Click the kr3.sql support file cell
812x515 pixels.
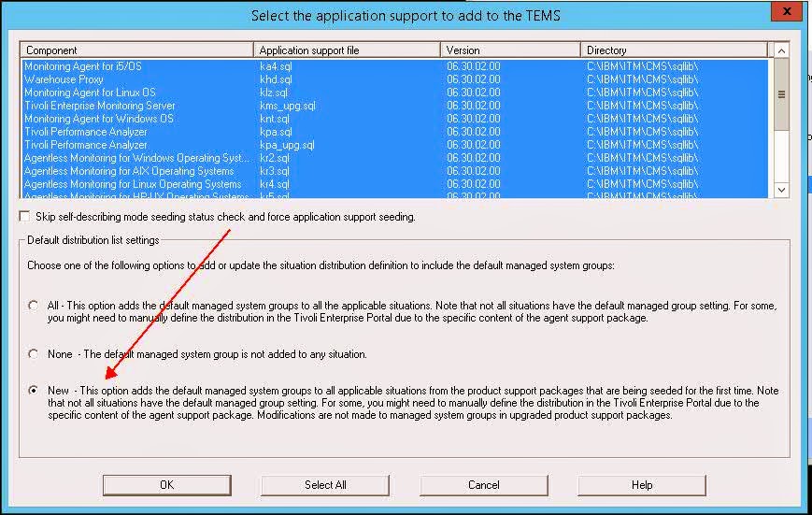tap(275, 171)
